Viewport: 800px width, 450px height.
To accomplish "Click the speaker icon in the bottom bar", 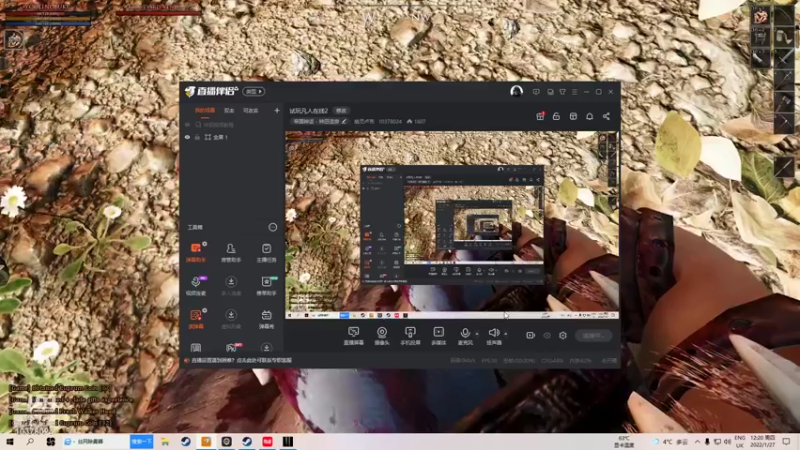I will click(x=493, y=333).
